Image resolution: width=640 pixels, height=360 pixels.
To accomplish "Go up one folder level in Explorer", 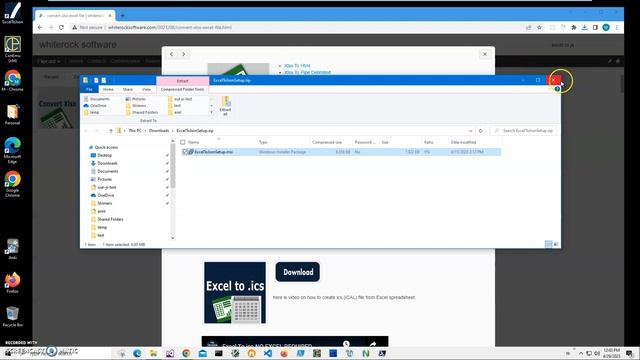I will click(x=111, y=131).
